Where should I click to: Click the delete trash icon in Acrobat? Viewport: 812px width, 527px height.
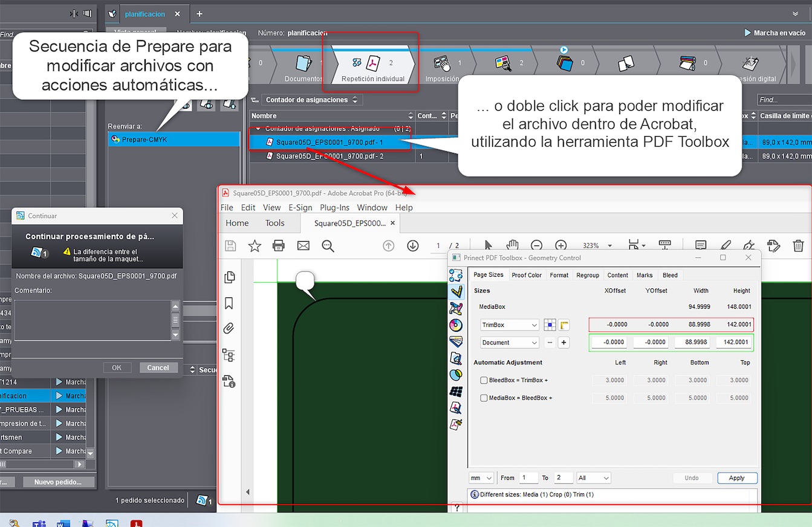point(798,245)
